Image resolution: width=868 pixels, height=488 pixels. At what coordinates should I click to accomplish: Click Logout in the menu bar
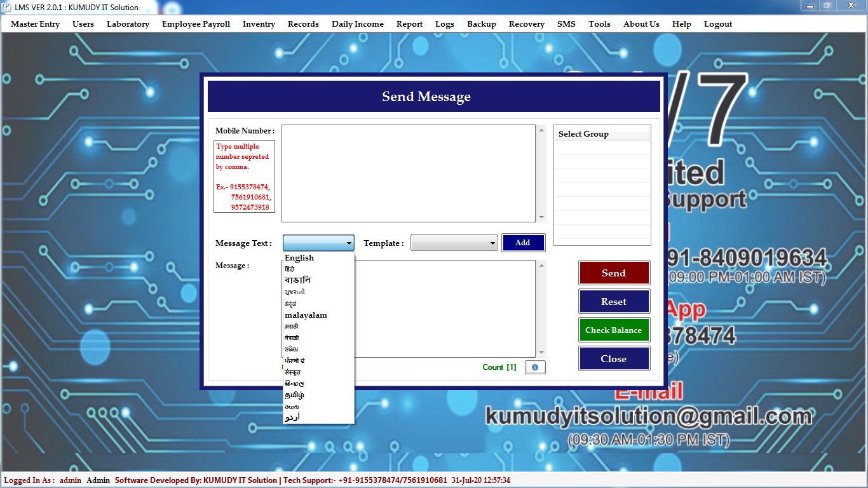[x=718, y=24]
